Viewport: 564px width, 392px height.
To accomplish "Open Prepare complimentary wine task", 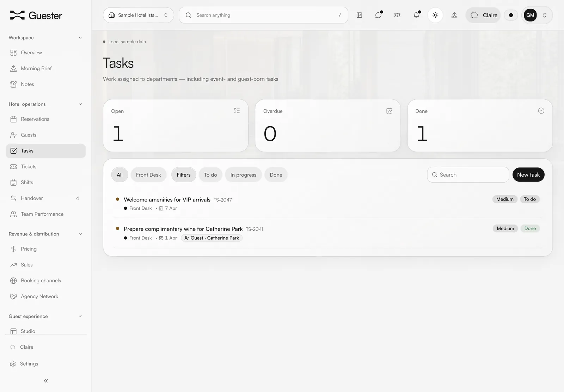I will pos(183,229).
